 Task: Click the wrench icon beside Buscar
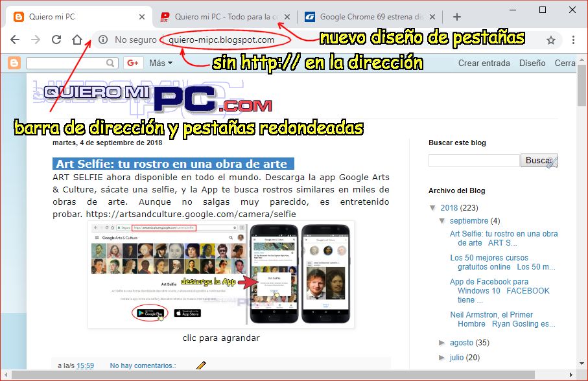552,162
